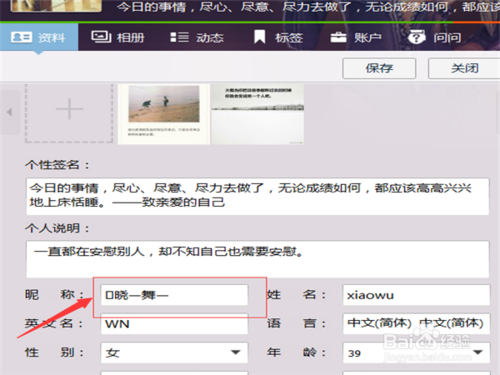Focus the 英文名 field containing WN
Screen dimensions: 500x375
174,324
